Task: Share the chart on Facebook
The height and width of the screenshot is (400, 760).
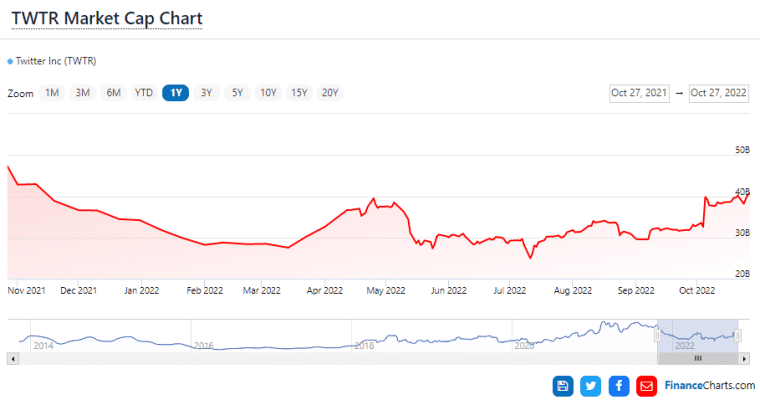Action: click(x=619, y=385)
